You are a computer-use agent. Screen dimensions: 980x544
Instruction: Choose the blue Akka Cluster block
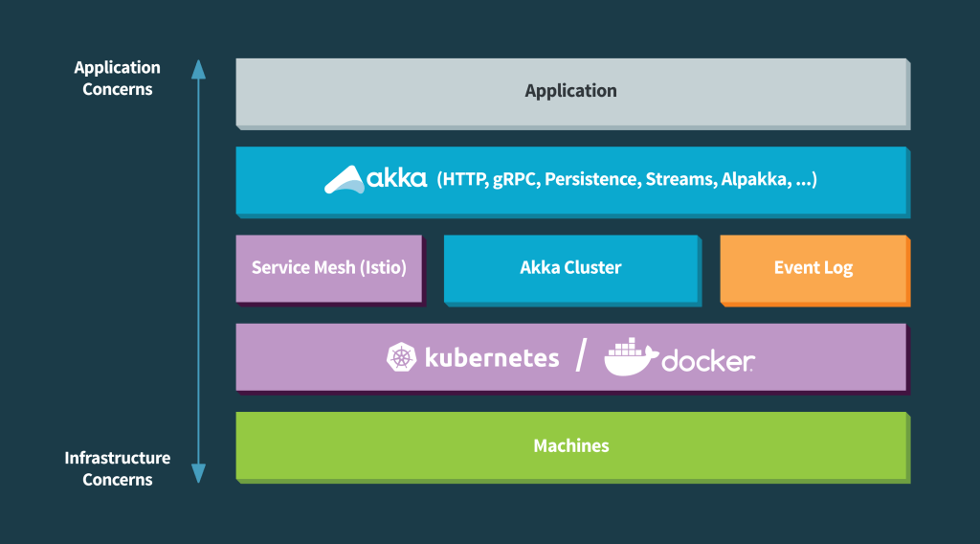tap(570, 268)
